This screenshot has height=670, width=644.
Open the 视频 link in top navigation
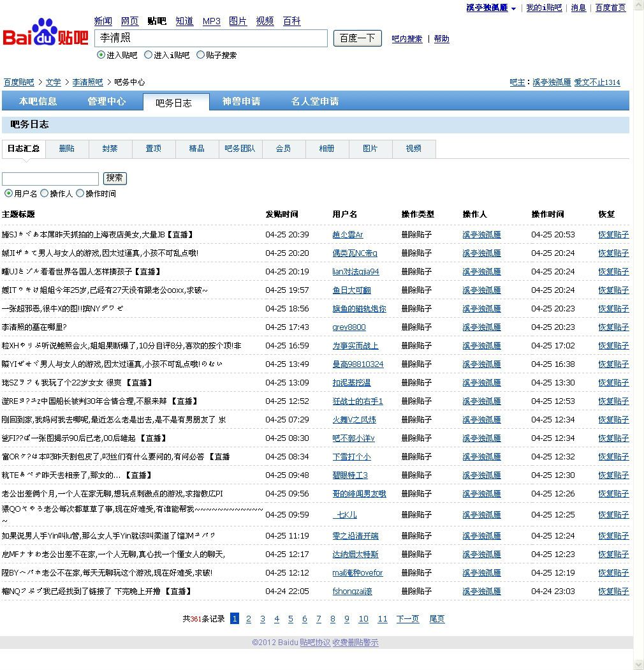tap(265, 21)
